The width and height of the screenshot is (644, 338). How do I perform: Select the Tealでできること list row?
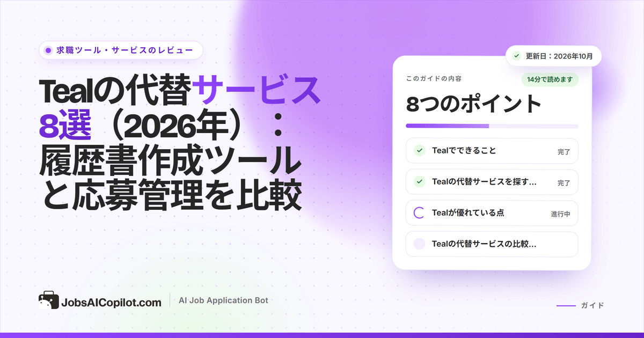(x=492, y=151)
